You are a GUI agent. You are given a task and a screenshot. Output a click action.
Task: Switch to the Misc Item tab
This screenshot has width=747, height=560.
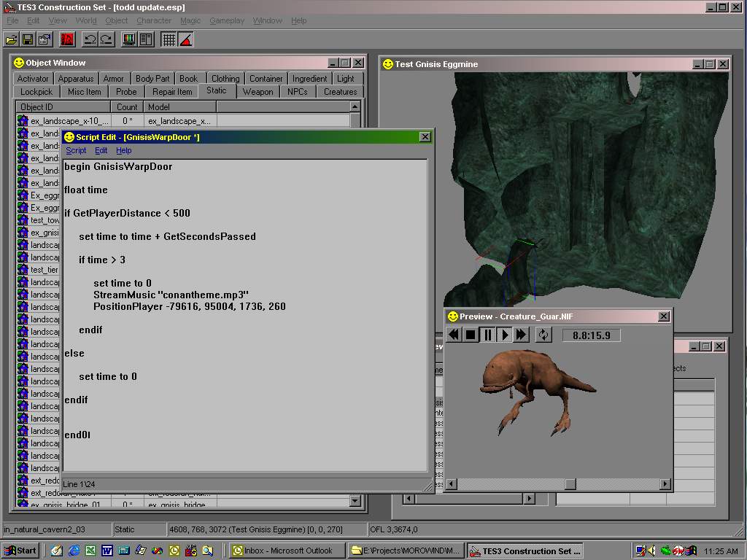pos(85,92)
